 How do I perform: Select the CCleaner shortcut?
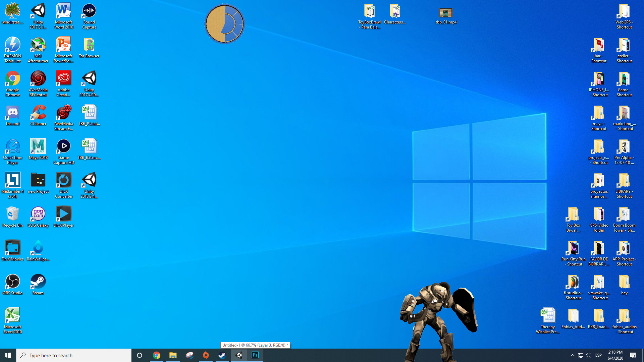pyautogui.click(x=38, y=115)
